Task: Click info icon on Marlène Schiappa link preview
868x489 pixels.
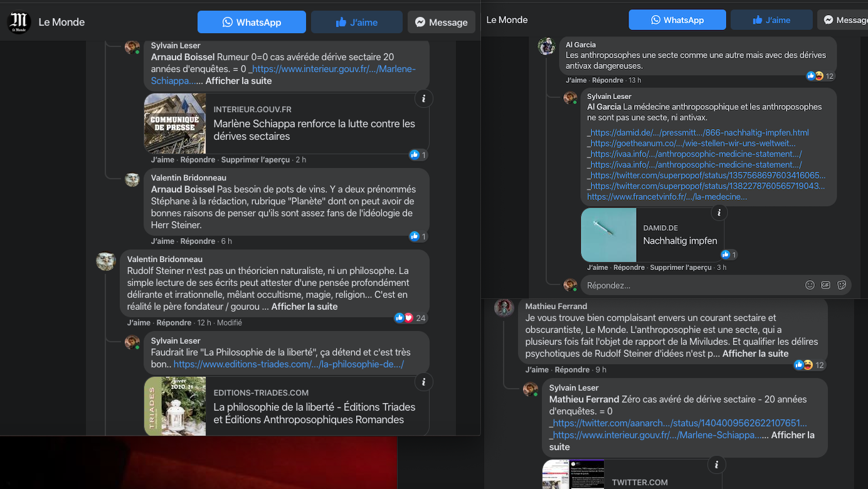Action: (x=424, y=98)
